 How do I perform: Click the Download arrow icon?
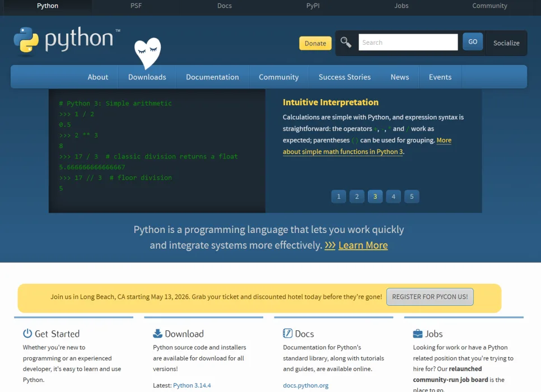pyautogui.click(x=157, y=333)
